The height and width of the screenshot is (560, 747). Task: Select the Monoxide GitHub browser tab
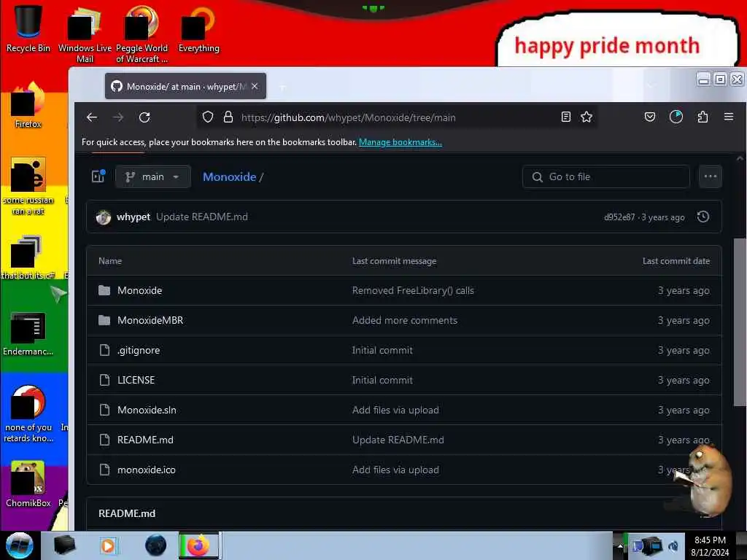[185, 86]
